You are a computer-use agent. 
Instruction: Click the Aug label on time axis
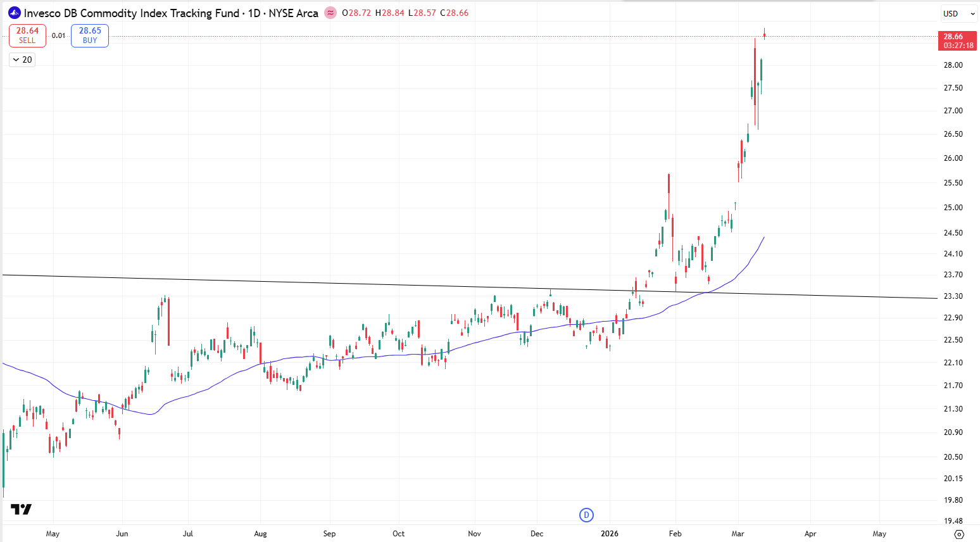(x=260, y=534)
